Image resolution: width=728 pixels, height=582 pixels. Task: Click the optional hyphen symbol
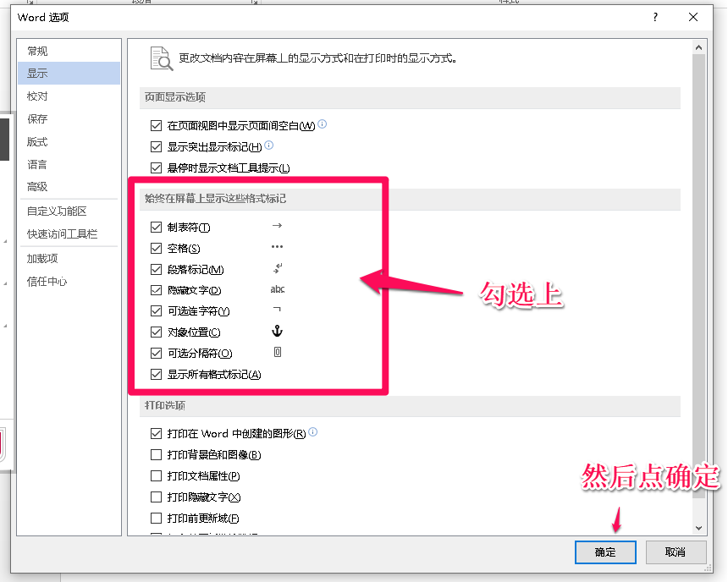(x=277, y=309)
